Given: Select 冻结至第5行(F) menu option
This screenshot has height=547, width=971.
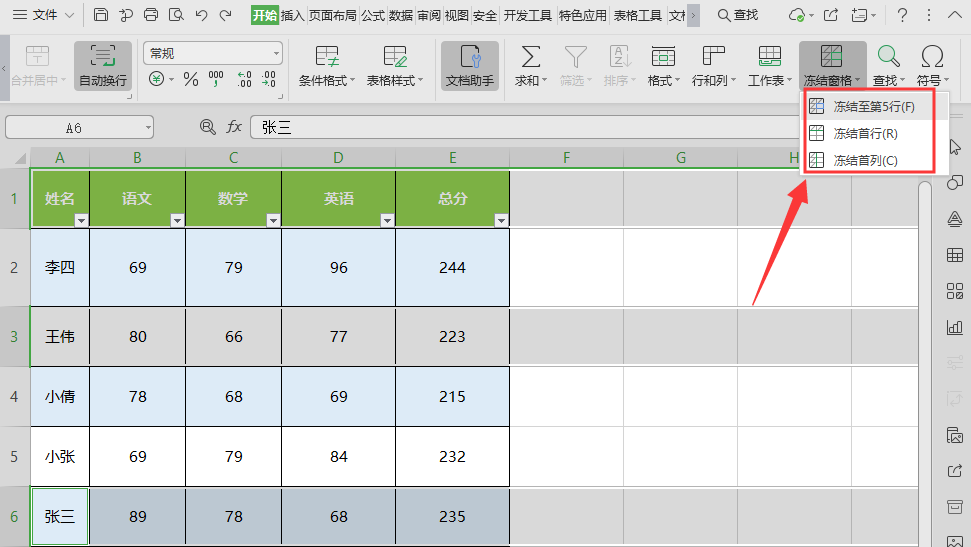Looking at the screenshot, I should click(x=873, y=106).
